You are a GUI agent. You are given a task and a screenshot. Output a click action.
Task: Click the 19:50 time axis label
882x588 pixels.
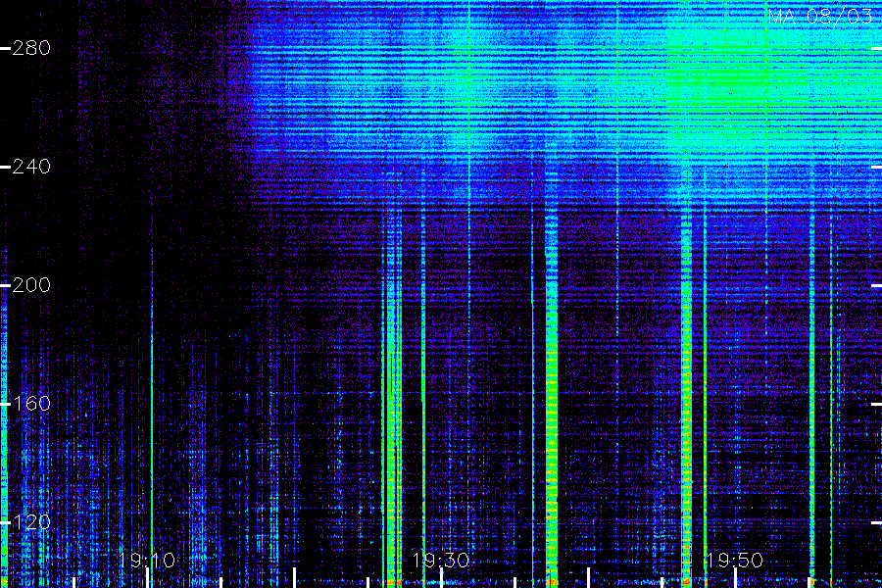click(x=734, y=561)
